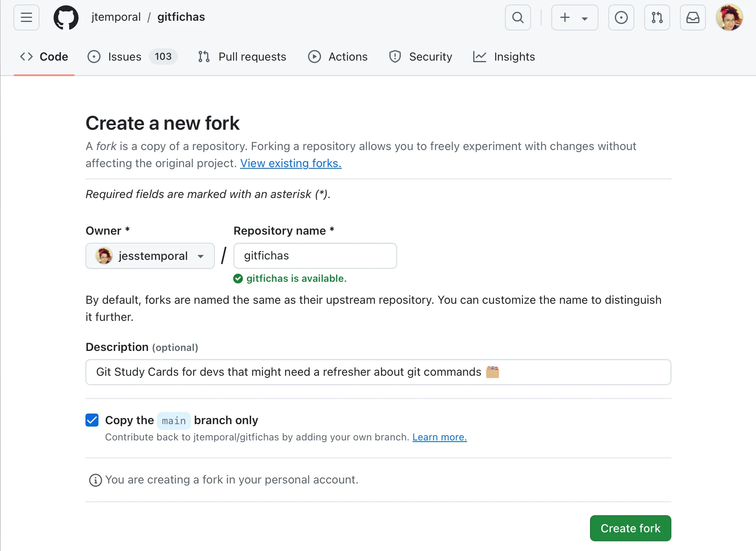
Task: Click the Create fork button
Action: click(630, 528)
